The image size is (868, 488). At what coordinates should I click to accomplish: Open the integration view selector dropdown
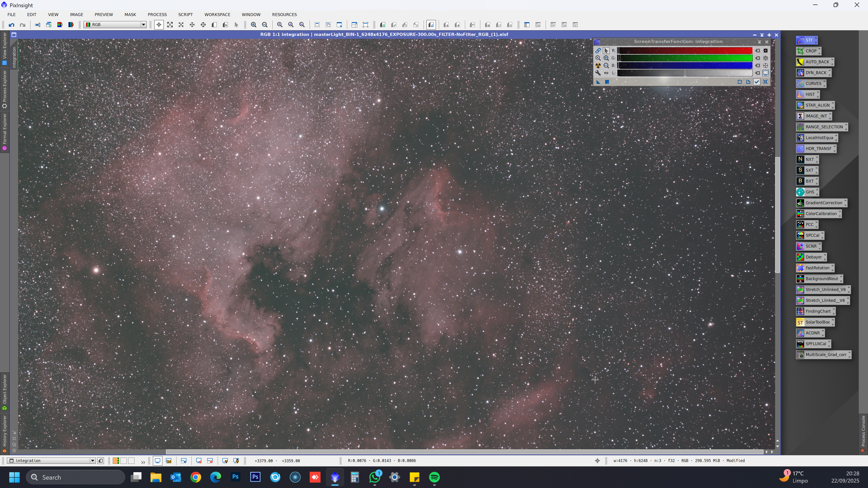tap(92, 461)
